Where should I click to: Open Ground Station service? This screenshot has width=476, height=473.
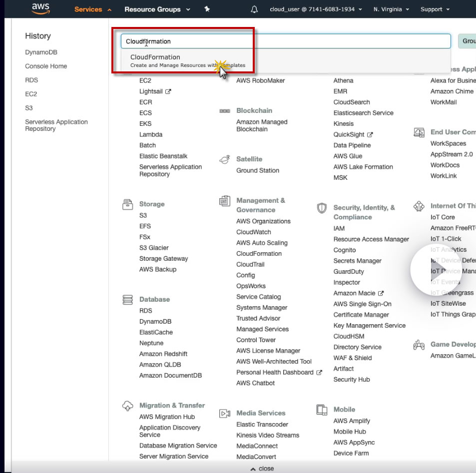pos(257,171)
